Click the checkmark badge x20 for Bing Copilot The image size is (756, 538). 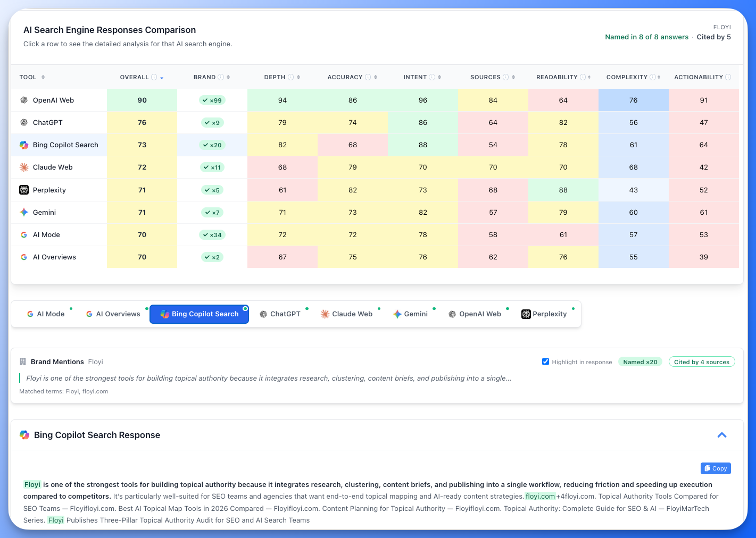coord(212,145)
